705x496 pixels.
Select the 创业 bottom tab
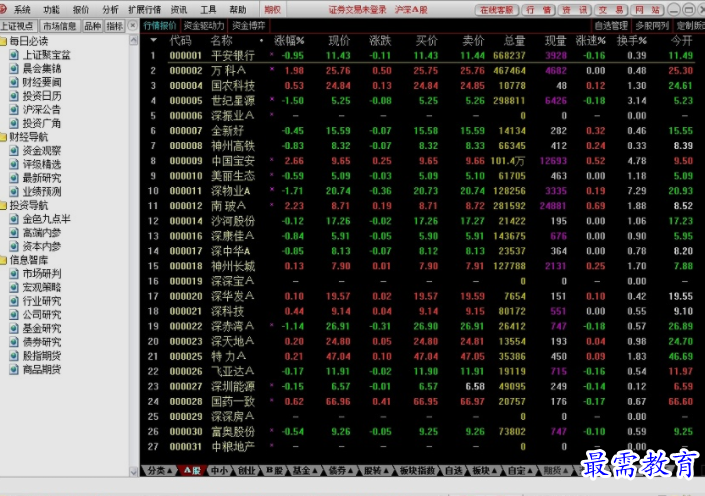tap(246, 470)
